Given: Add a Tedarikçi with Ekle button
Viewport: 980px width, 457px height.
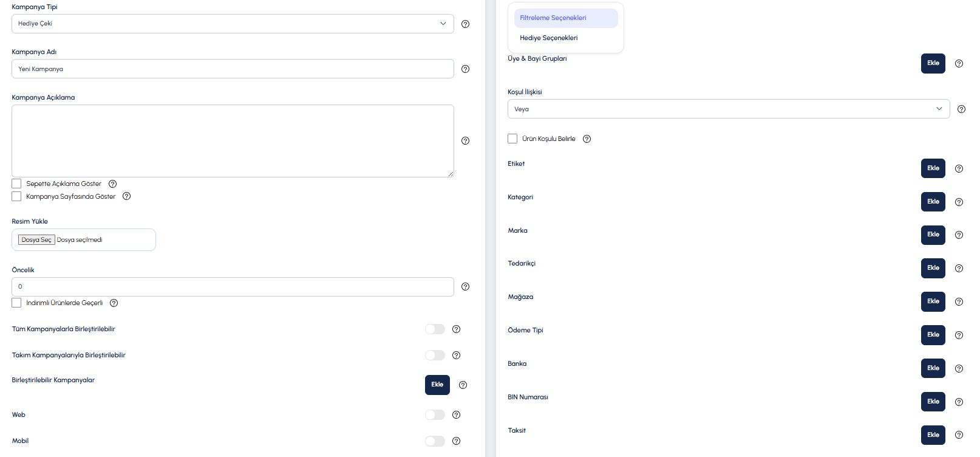Looking at the screenshot, I should click(933, 268).
